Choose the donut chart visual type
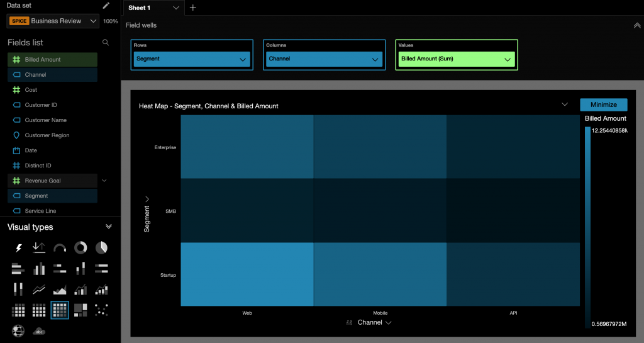 [x=80, y=248]
